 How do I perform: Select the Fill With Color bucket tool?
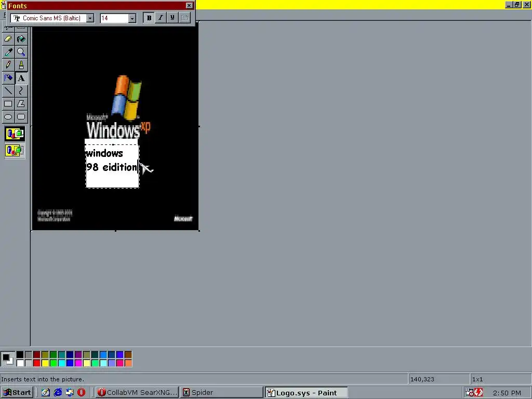21,39
